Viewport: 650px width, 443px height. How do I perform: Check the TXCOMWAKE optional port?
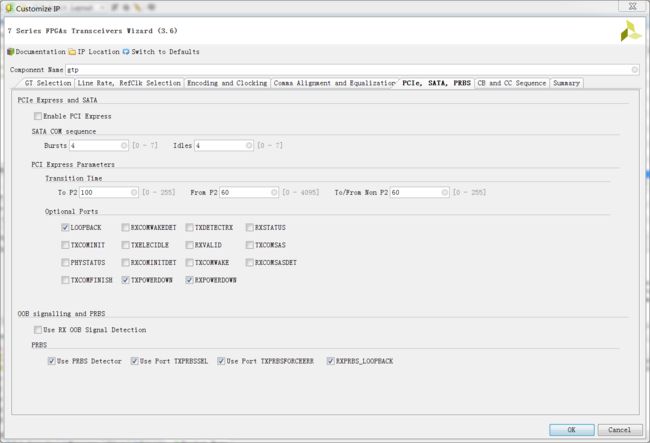click(189, 262)
